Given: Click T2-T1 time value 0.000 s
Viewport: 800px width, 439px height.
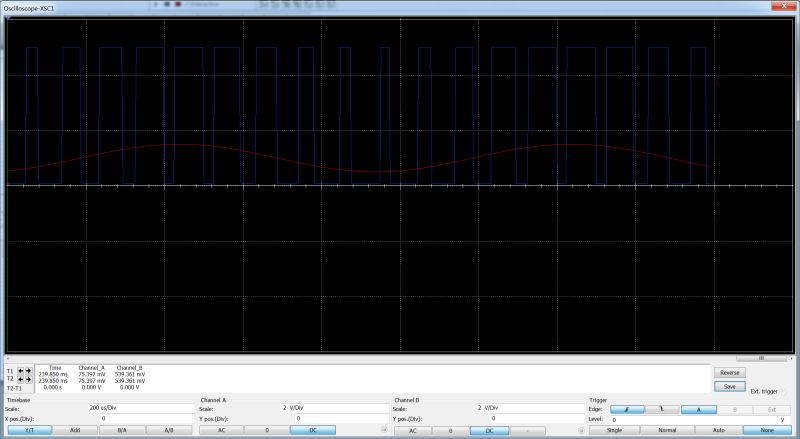Looking at the screenshot, I should point(53,387).
